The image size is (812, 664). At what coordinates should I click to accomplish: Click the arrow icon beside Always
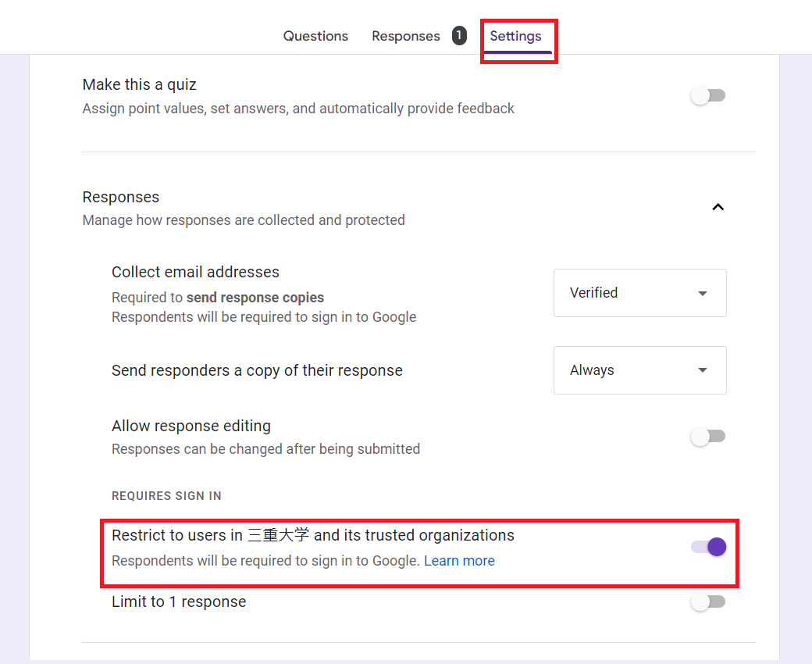point(703,370)
